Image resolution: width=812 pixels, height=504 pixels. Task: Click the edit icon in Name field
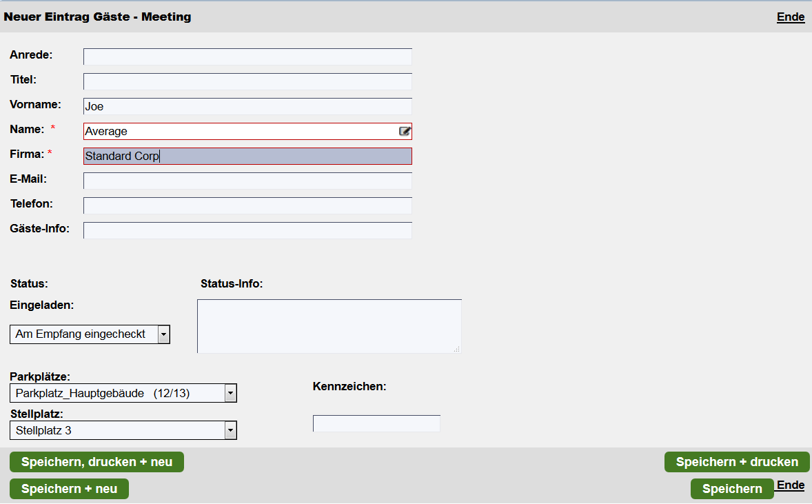405,131
